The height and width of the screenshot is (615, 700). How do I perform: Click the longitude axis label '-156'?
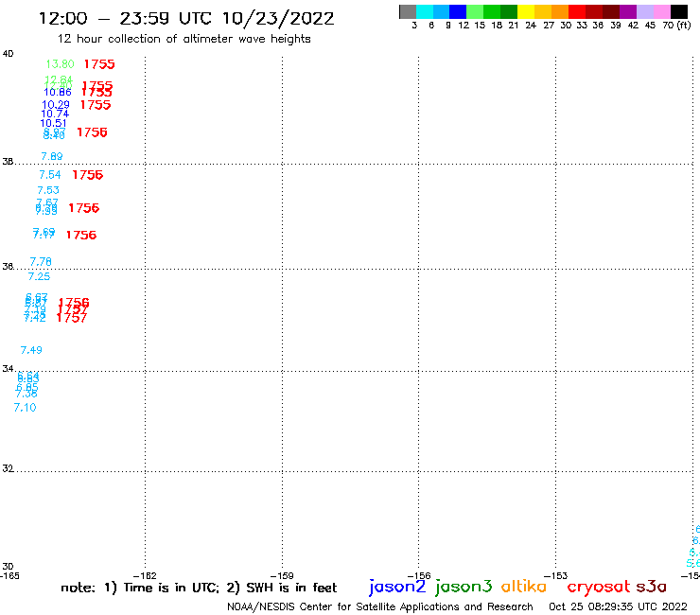[x=419, y=575]
